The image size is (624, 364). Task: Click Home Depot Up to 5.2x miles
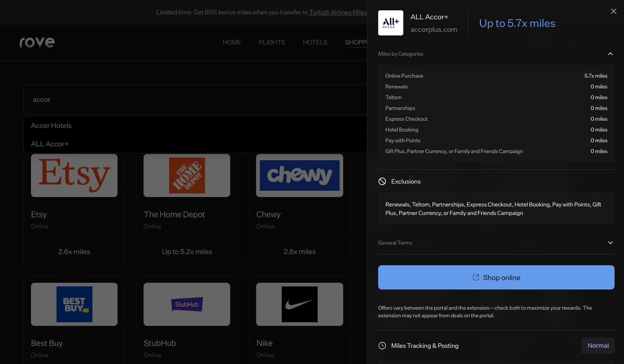click(187, 252)
